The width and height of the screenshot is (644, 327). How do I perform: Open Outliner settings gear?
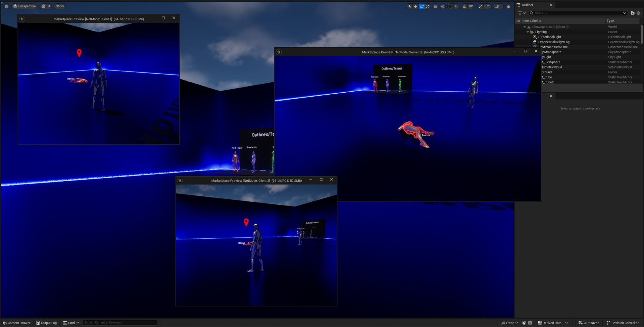(x=639, y=13)
